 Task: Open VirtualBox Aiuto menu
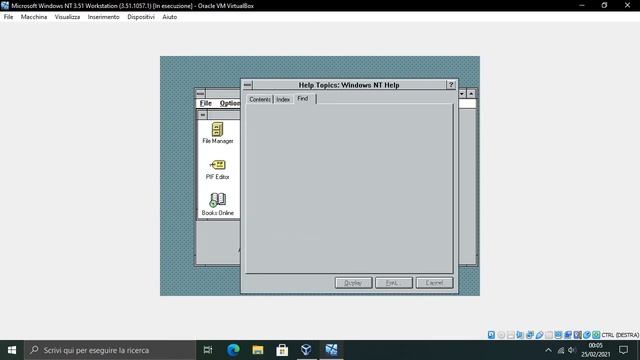[x=170, y=17]
